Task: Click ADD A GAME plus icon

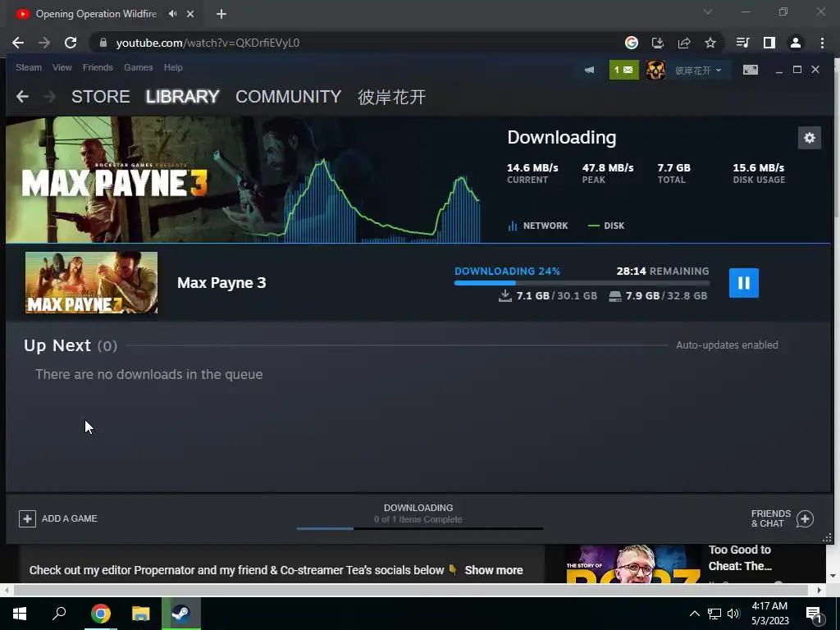Action: tap(27, 518)
